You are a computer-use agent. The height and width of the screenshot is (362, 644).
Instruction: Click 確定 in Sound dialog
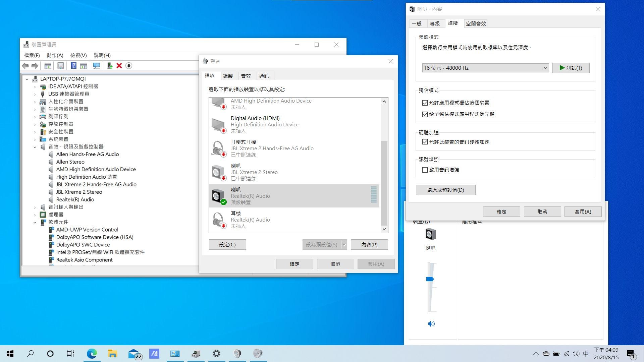[x=294, y=264]
